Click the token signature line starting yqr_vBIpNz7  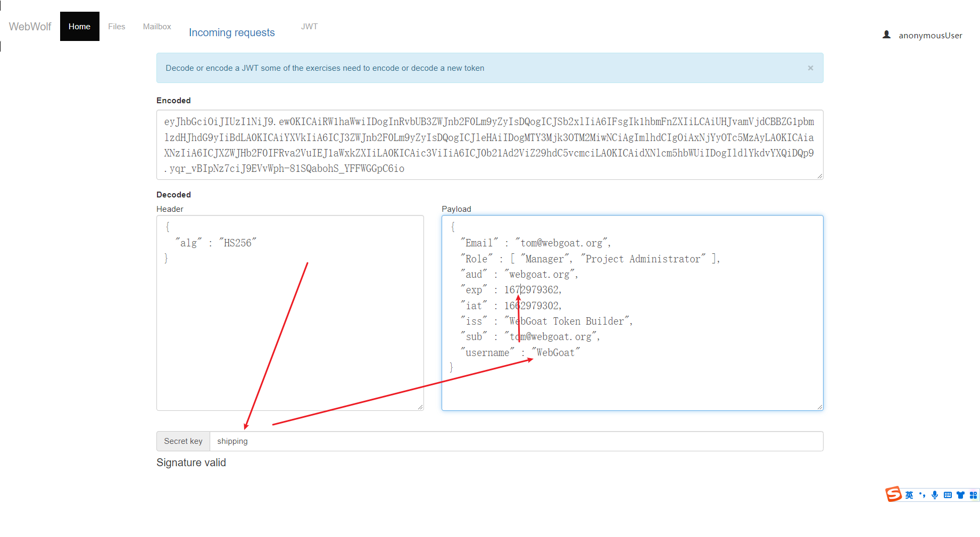pos(284,169)
